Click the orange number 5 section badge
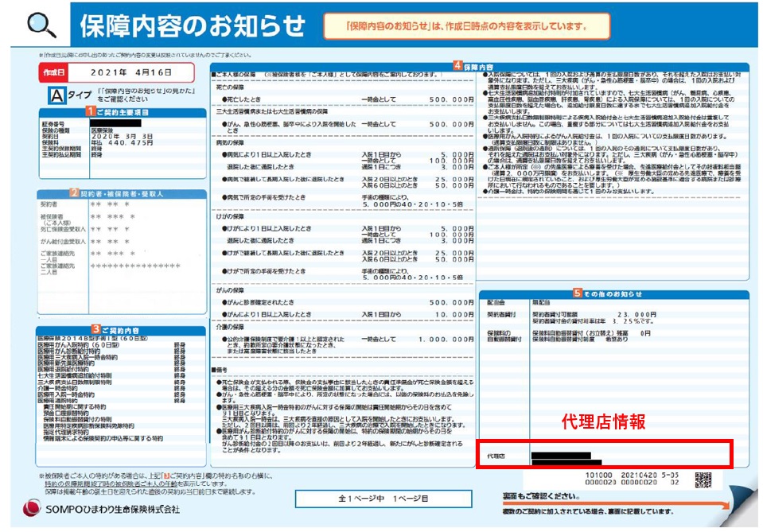 [x=577, y=293]
